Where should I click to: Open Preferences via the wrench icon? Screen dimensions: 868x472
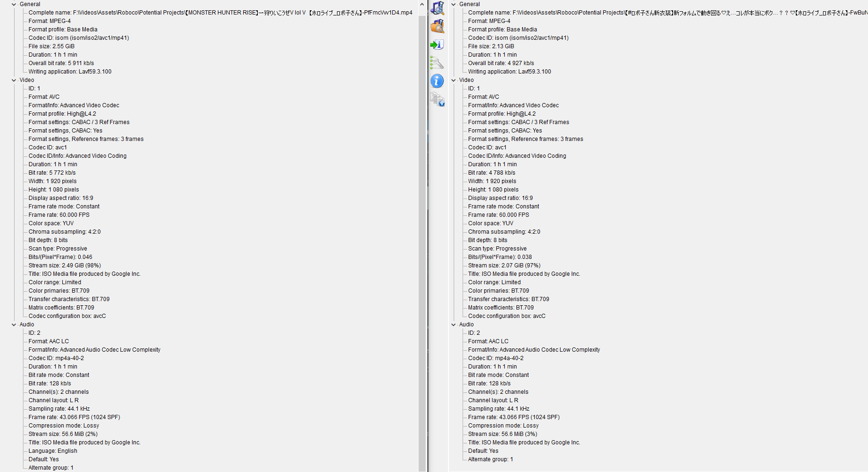click(x=437, y=63)
